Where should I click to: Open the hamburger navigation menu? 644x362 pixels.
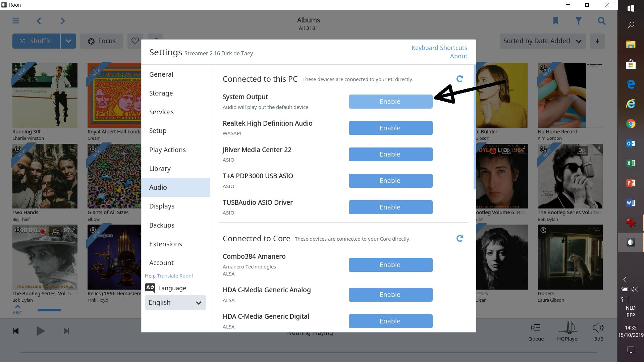click(16, 21)
